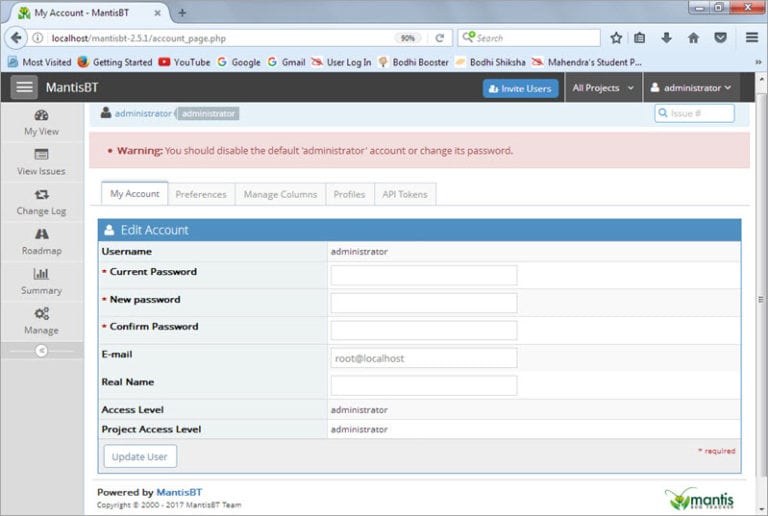Switch to the Preferences tab
Screen dimensions: 768x516
pos(201,194)
